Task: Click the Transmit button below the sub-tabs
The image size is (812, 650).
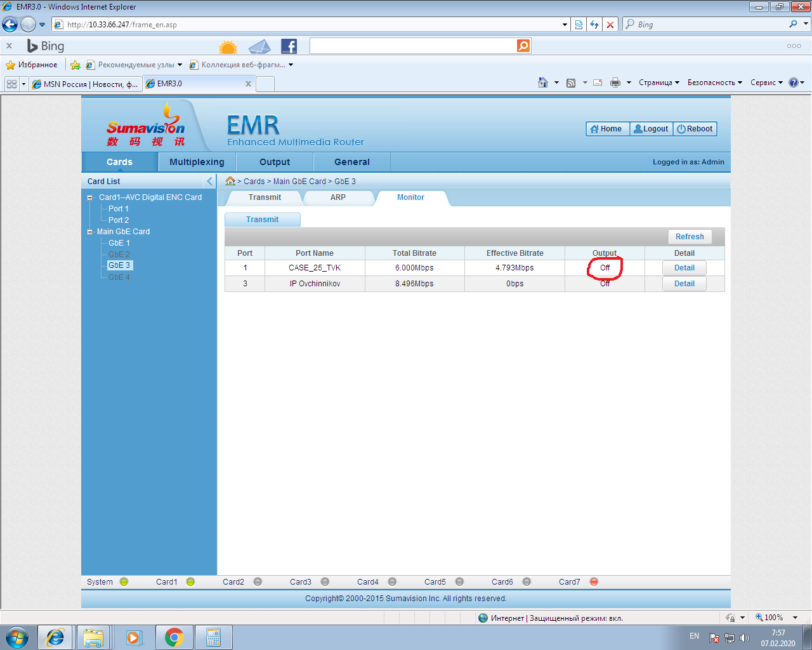Action: point(263,220)
